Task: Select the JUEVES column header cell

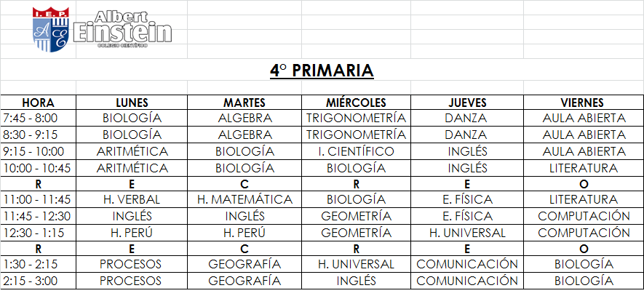Action: [467, 103]
